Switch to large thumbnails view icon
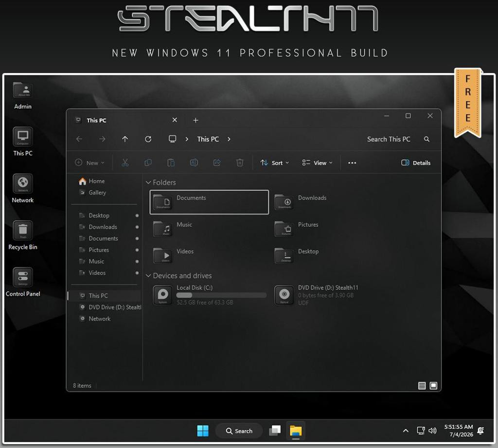The width and height of the screenshot is (498, 448). tap(433, 385)
